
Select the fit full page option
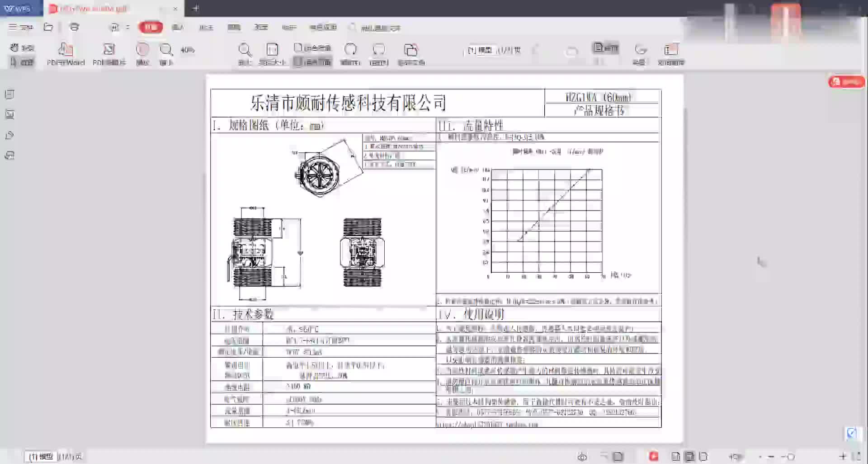pyautogui.click(x=312, y=47)
